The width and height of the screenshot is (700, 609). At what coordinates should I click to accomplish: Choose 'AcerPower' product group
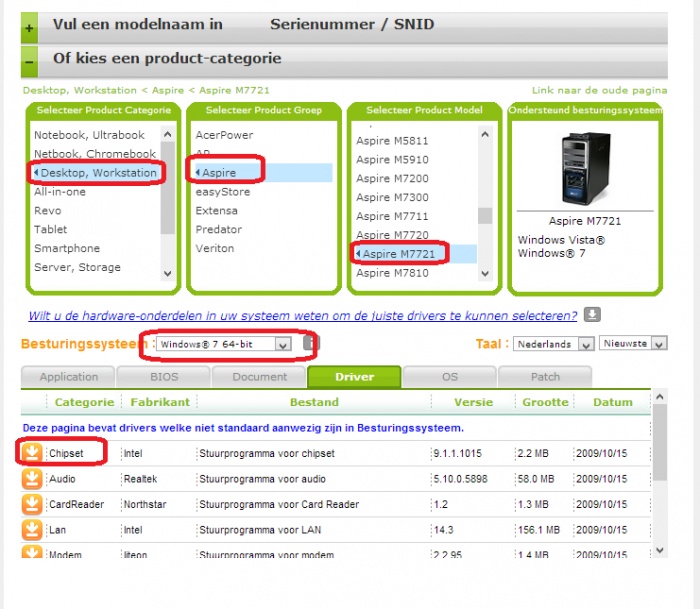coord(224,135)
